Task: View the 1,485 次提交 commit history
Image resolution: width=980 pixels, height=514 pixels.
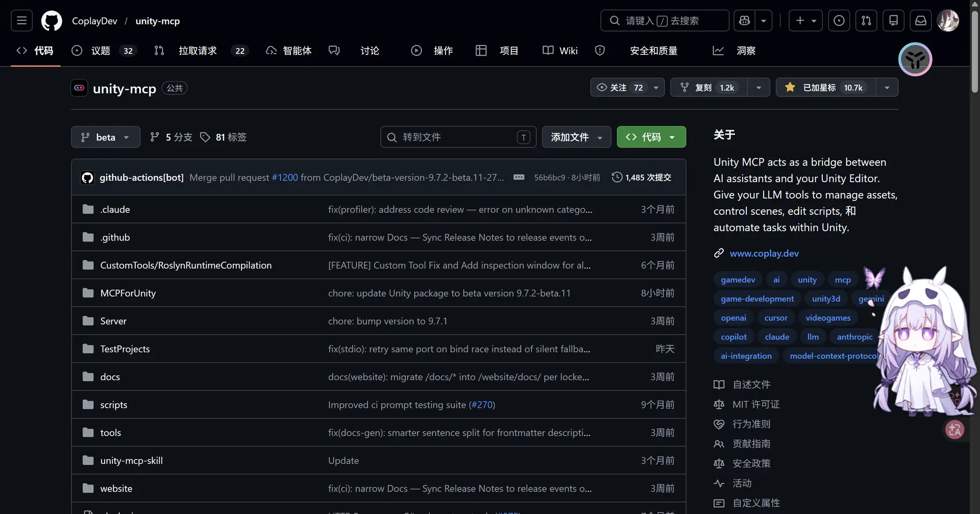Action: coord(642,177)
